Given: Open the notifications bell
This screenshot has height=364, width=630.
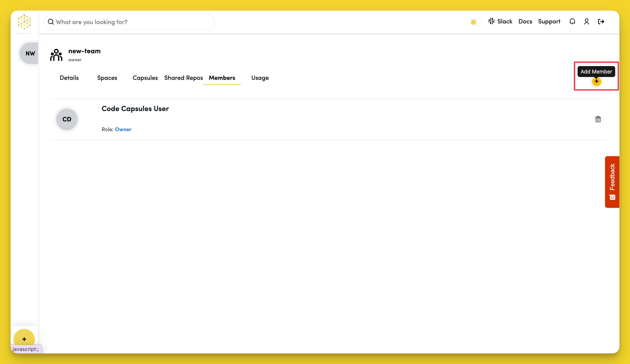Looking at the screenshot, I should (x=572, y=22).
